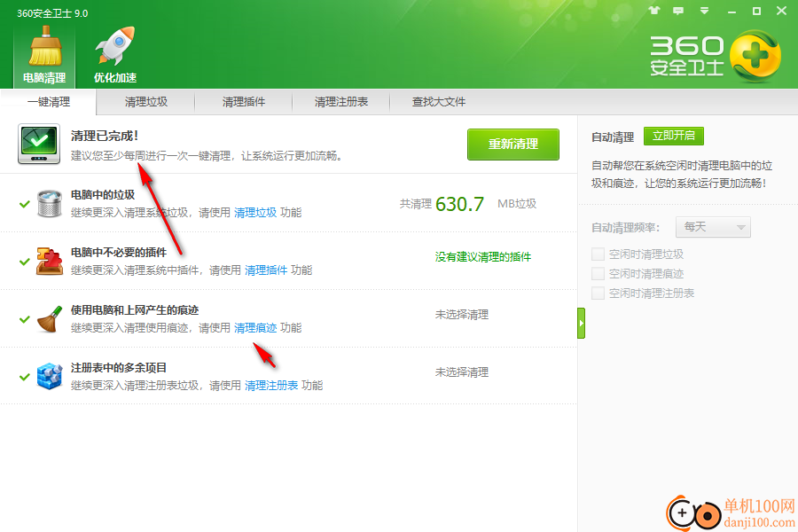Open the feedback speech bubble icon
Image resolution: width=798 pixels, height=532 pixels.
[678, 11]
